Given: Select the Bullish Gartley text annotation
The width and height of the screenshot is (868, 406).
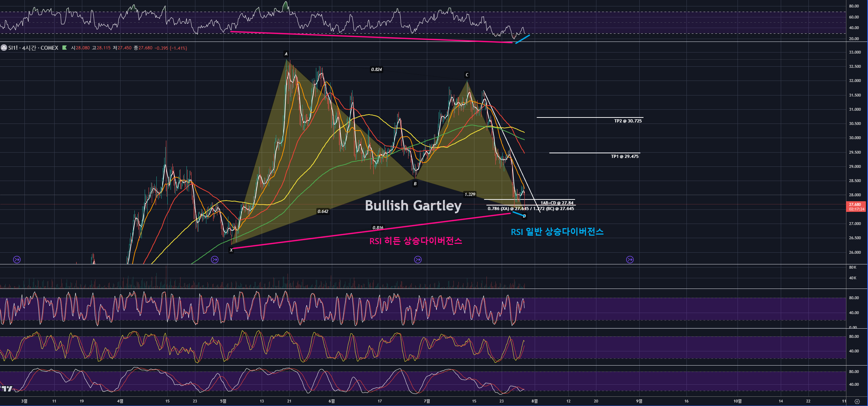Looking at the screenshot, I should coord(413,206).
